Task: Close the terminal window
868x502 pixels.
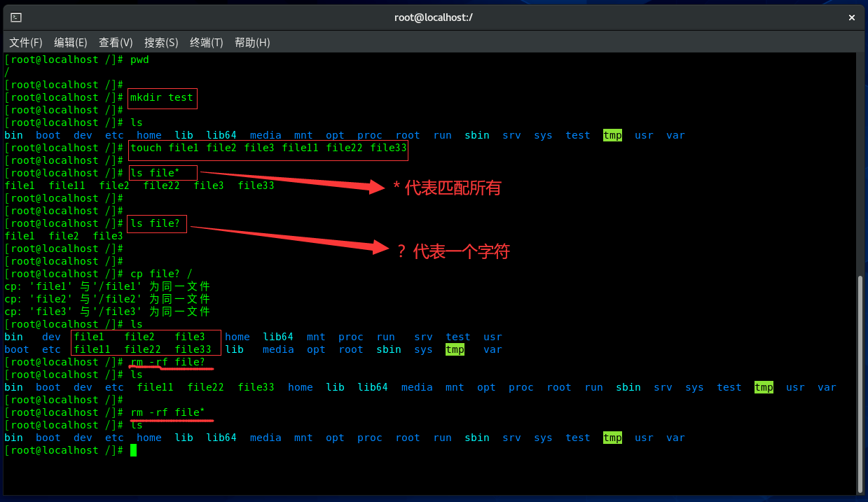Action: tap(851, 18)
